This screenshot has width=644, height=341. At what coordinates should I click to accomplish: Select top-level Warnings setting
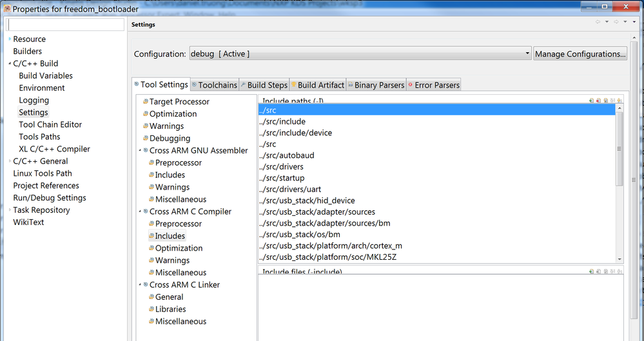[x=166, y=126]
